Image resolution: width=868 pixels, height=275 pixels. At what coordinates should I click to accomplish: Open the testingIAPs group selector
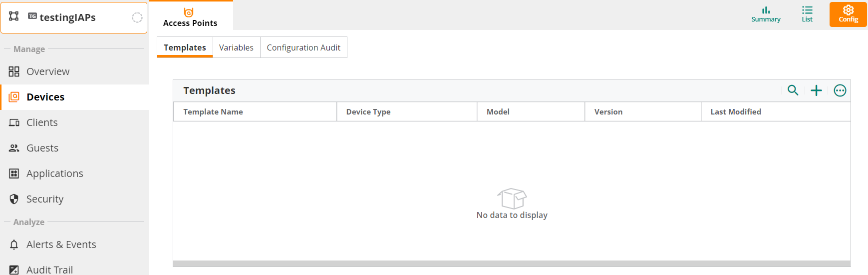(x=74, y=17)
